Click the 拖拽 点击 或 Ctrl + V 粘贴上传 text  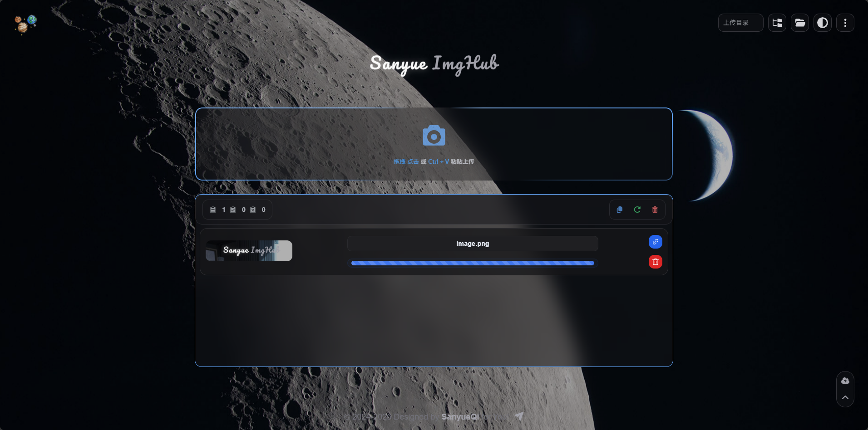[434, 161]
